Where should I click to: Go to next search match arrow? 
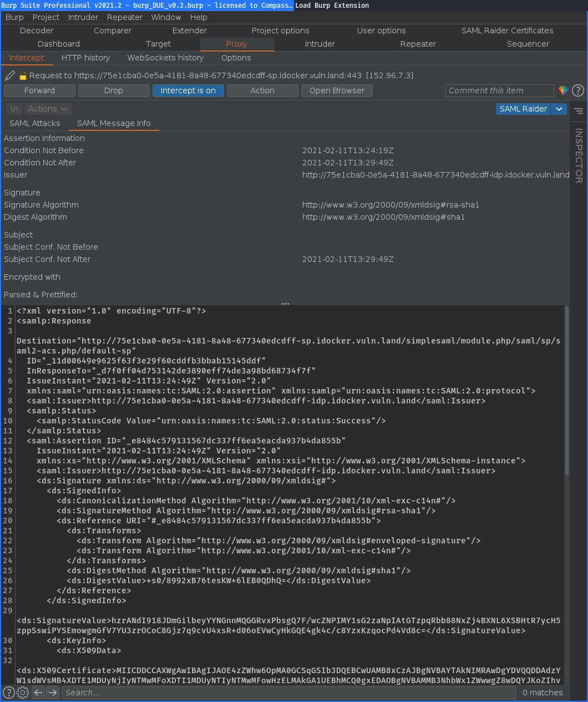click(53, 692)
